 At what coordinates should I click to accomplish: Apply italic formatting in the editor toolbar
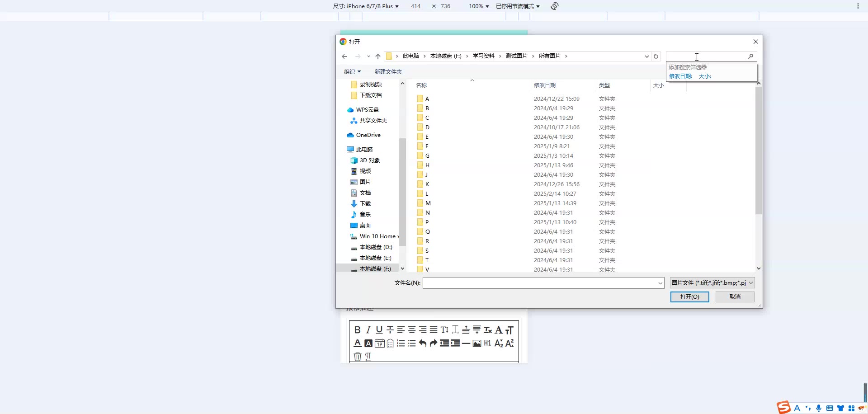click(x=368, y=330)
